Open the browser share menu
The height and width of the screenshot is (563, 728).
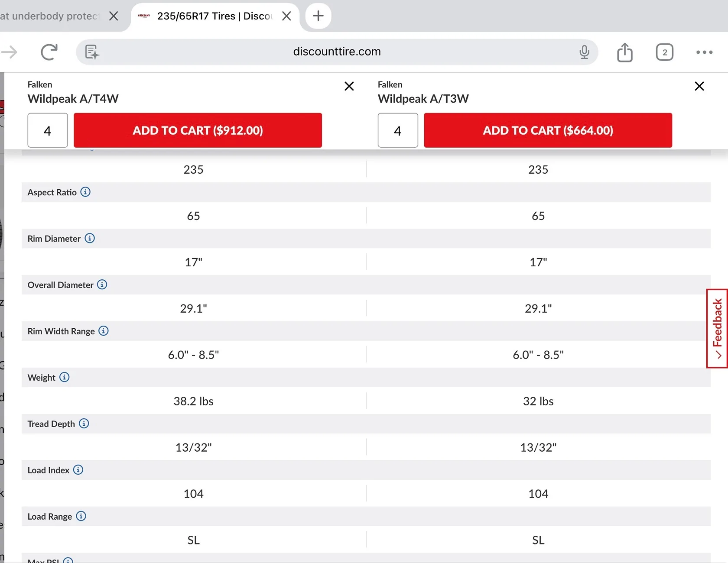click(x=624, y=52)
